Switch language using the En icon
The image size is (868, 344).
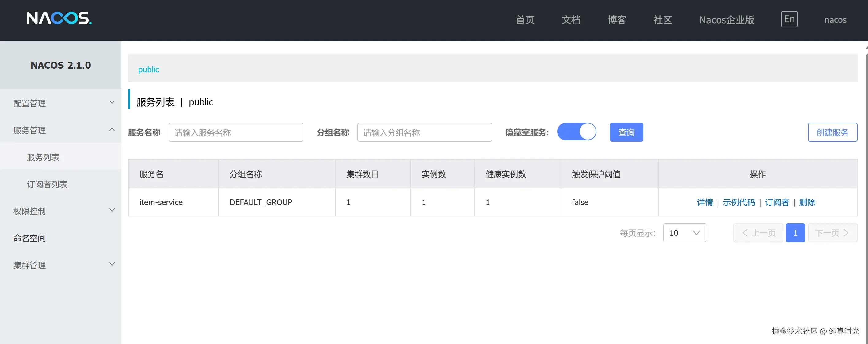(x=789, y=19)
